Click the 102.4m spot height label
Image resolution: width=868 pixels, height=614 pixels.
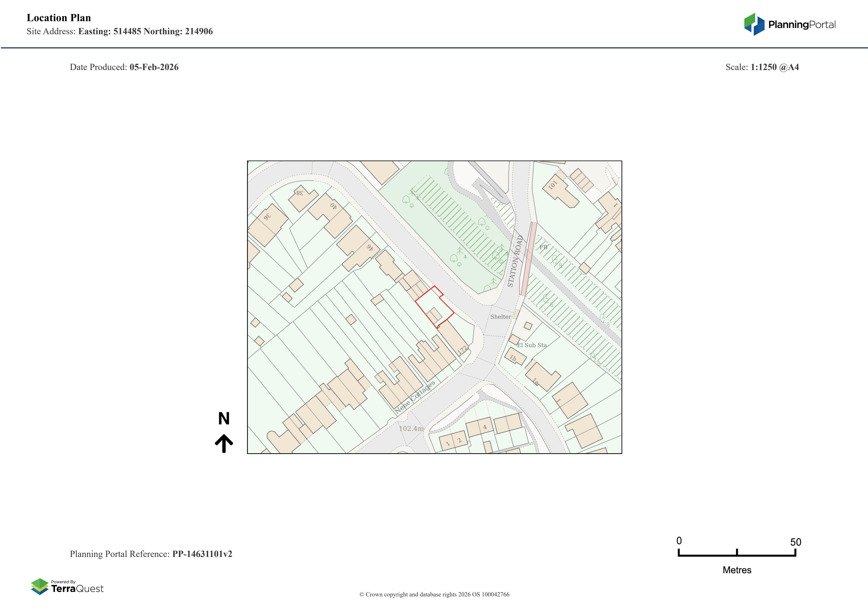click(411, 428)
